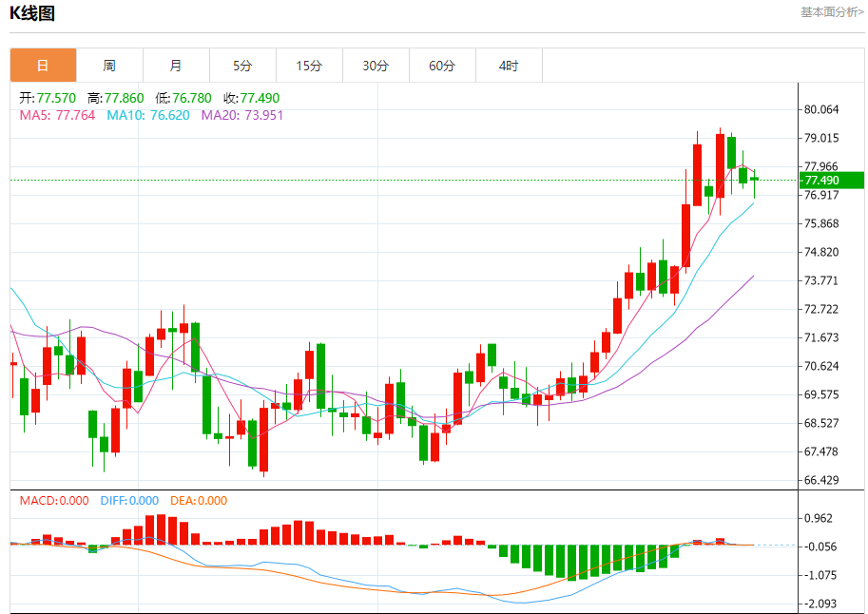Click the 66.429 price axis label
868x614 pixels.
(821, 480)
